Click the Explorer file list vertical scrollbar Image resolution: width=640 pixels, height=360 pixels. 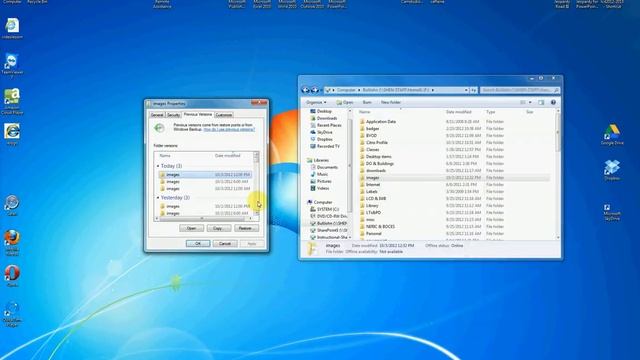tap(558, 174)
